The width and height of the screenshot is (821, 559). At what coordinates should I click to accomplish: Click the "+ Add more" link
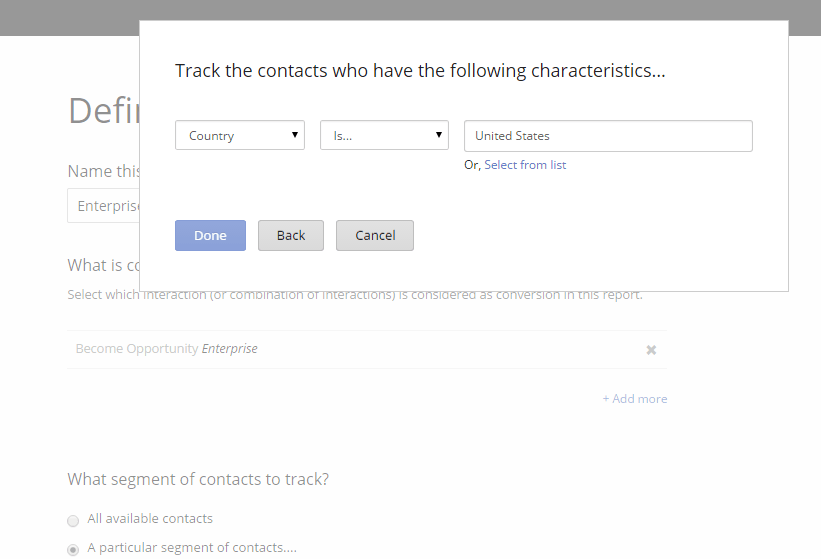(635, 399)
